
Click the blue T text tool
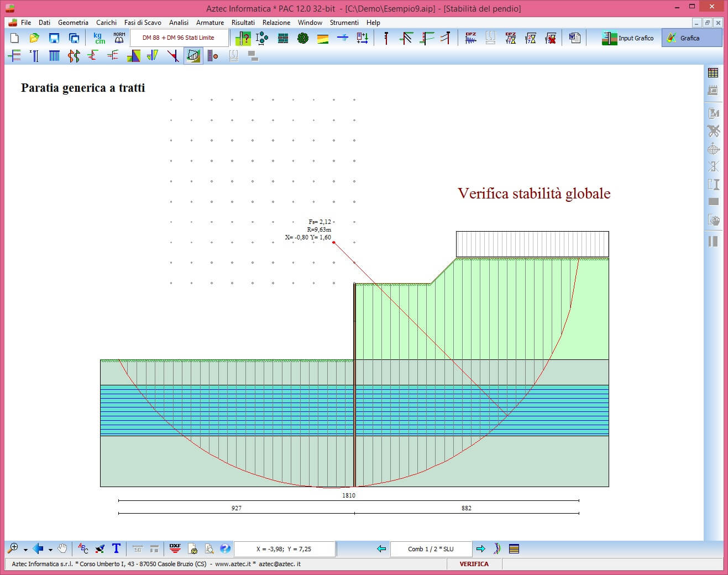[x=116, y=548]
